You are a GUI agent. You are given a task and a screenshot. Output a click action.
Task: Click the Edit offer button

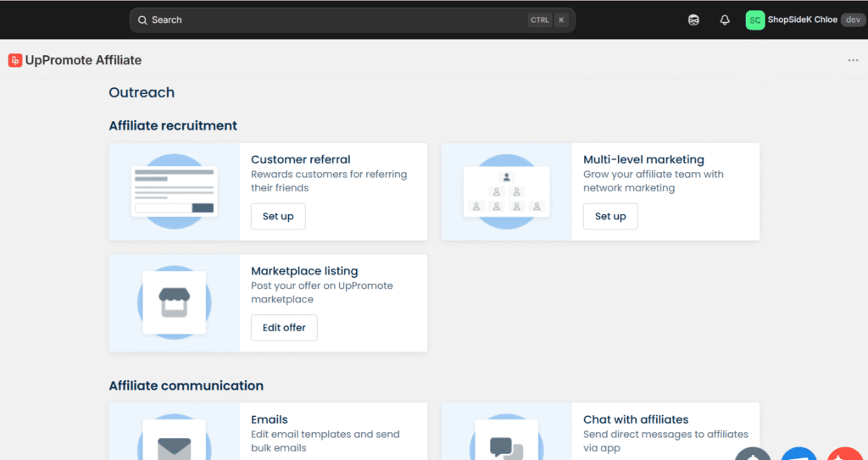tap(284, 328)
